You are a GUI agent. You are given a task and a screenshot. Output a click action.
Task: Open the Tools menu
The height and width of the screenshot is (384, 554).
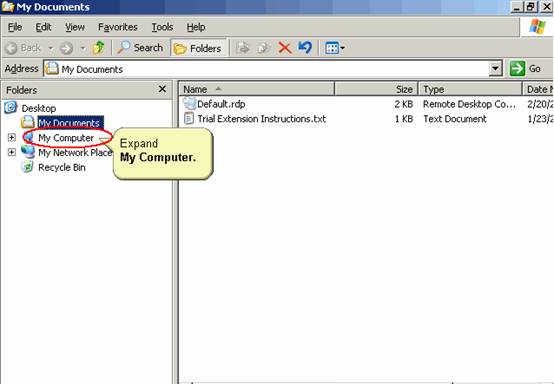tap(162, 27)
